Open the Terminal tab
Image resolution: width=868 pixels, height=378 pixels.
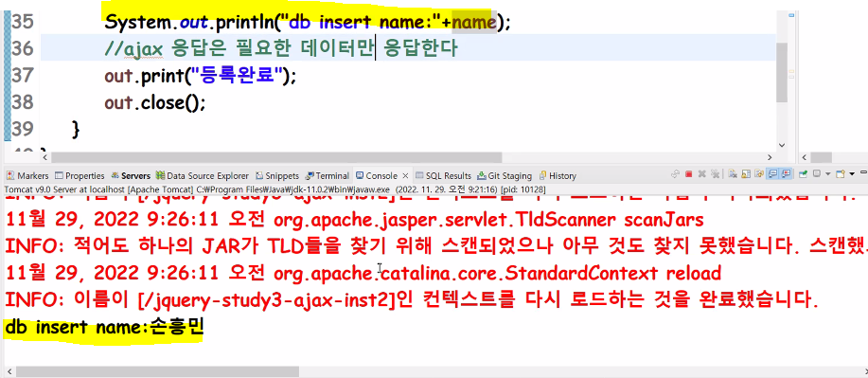point(328,175)
